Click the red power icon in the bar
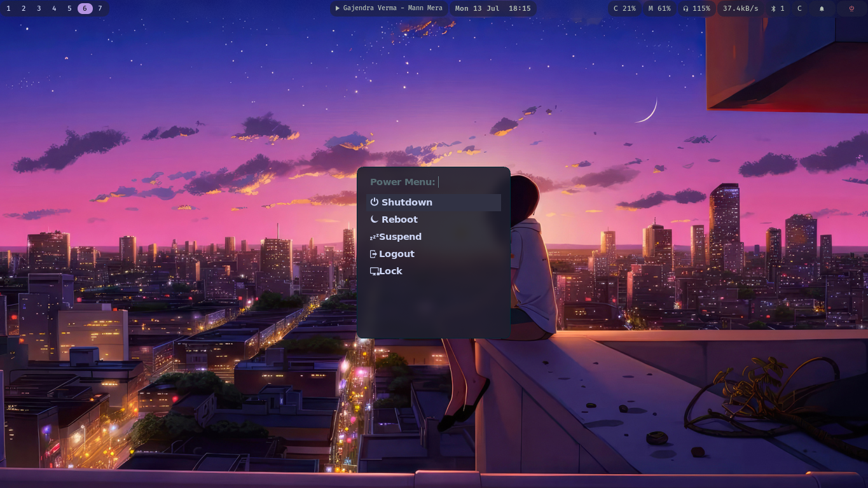The image size is (868, 488). 851,8
